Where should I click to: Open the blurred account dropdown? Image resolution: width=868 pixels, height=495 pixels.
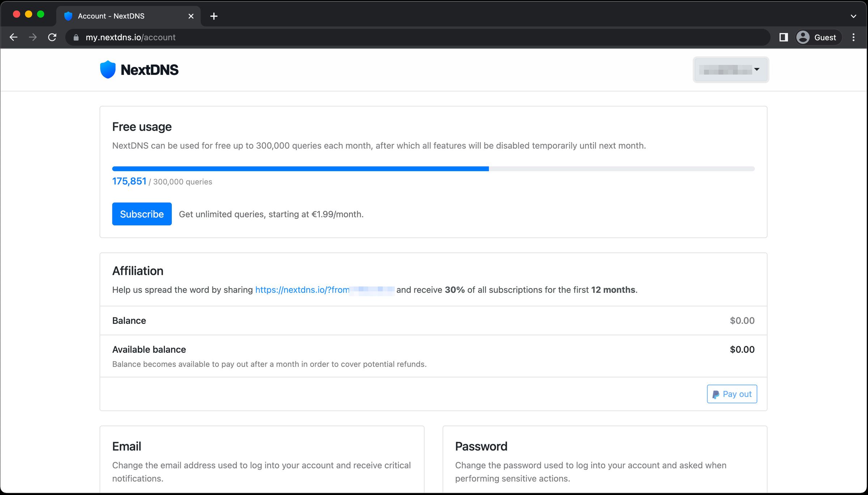(x=731, y=69)
